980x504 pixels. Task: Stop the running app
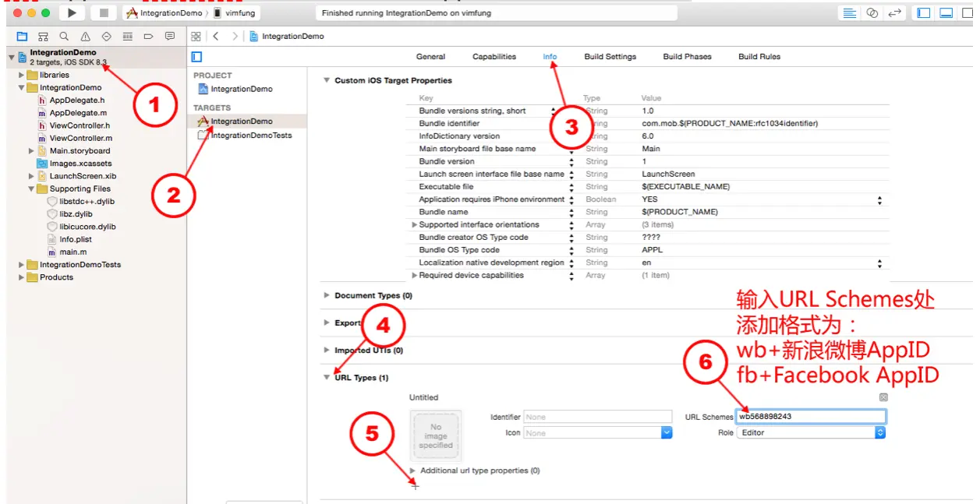click(103, 13)
